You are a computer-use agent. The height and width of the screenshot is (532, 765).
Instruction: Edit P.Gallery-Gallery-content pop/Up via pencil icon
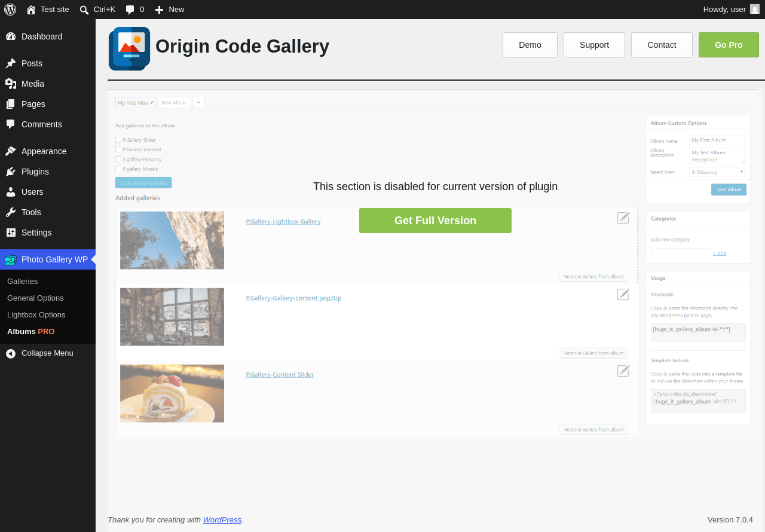pyautogui.click(x=623, y=294)
